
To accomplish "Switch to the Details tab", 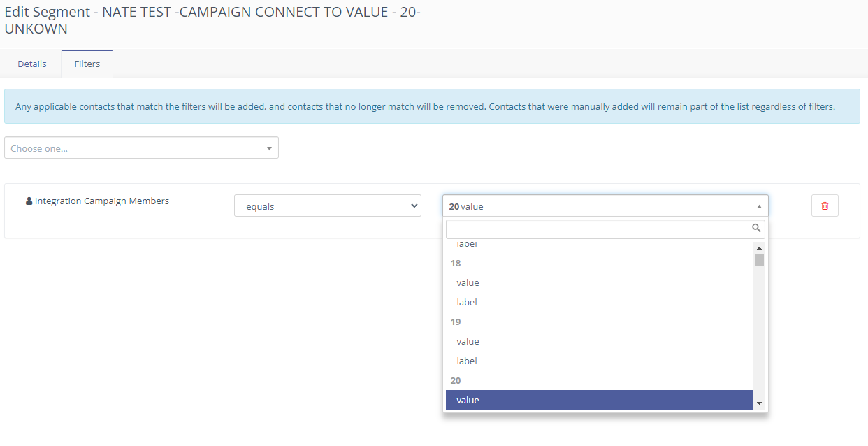I will pos(32,64).
